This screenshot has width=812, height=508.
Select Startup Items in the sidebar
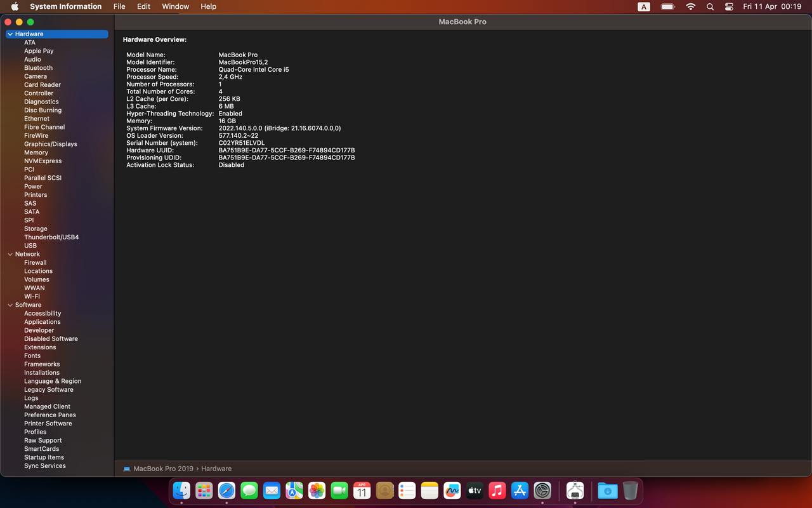click(44, 457)
